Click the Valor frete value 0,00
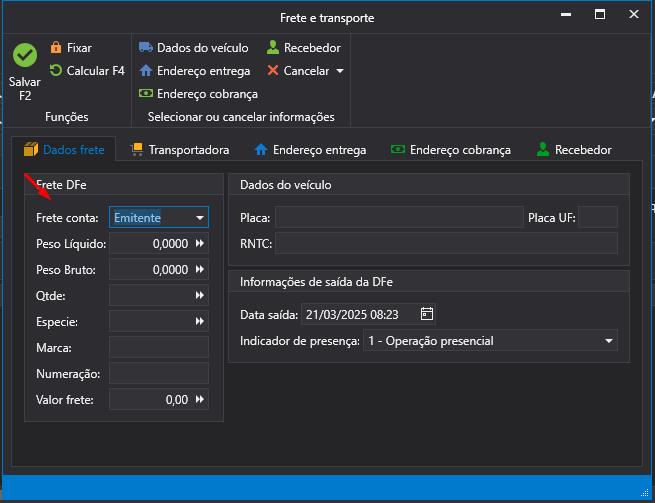This screenshot has height=503, width=655. (177, 400)
